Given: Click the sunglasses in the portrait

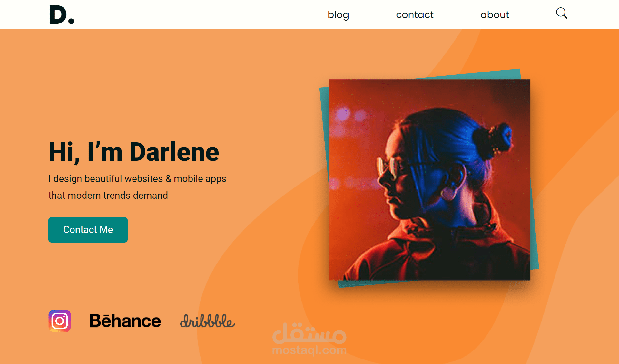Looking at the screenshot, I should point(388,166).
